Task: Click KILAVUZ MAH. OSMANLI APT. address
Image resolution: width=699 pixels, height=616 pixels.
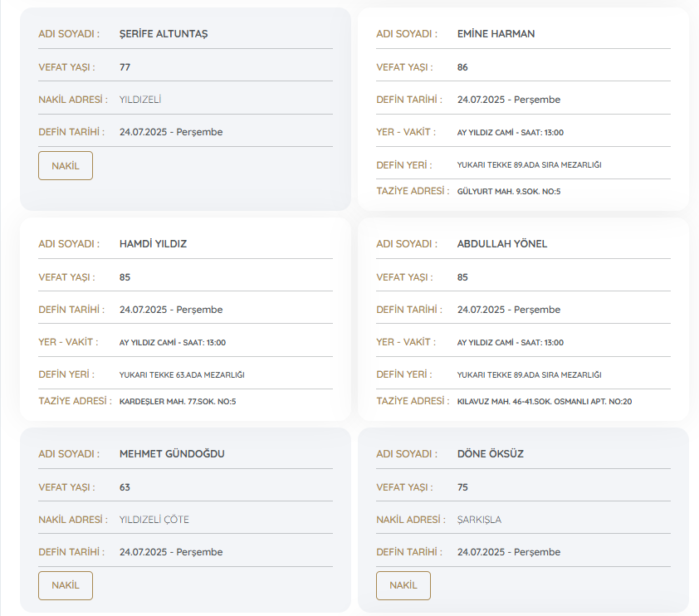Action: click(x=544, y=402)
